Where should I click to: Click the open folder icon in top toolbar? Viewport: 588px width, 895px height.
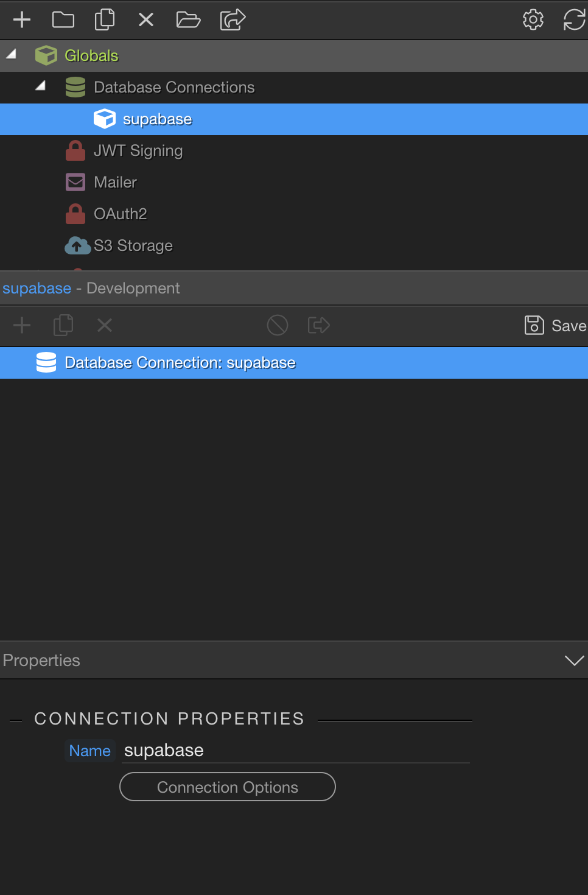[188, 19]
